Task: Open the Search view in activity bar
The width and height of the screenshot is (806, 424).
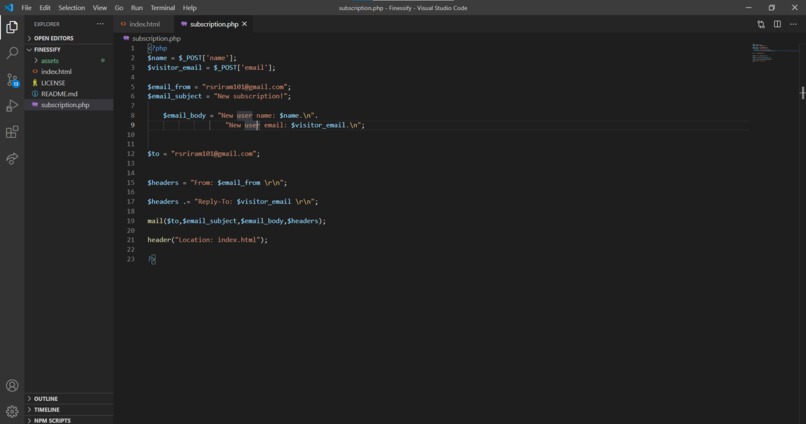Action: [x=12, y=53]
